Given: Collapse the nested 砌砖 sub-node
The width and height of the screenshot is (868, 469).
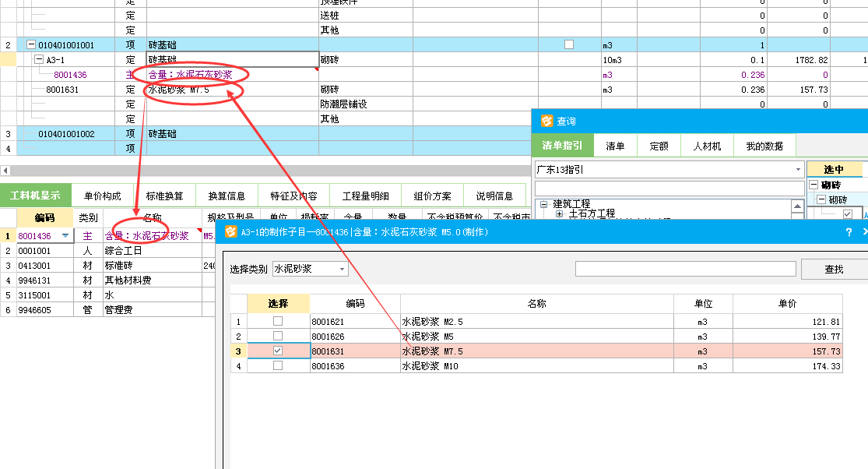Looking at the screenshot, I should point(821,199).
